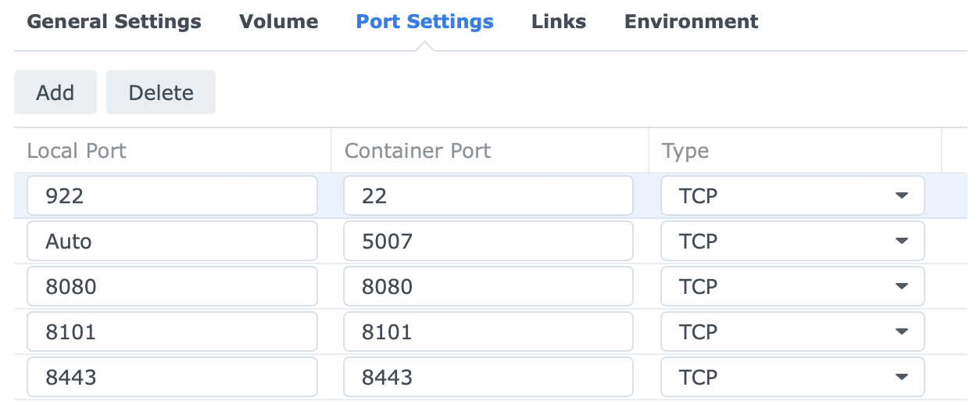Select the container port field showing 22
Screen dimensions: 980x405
[488, 195]
